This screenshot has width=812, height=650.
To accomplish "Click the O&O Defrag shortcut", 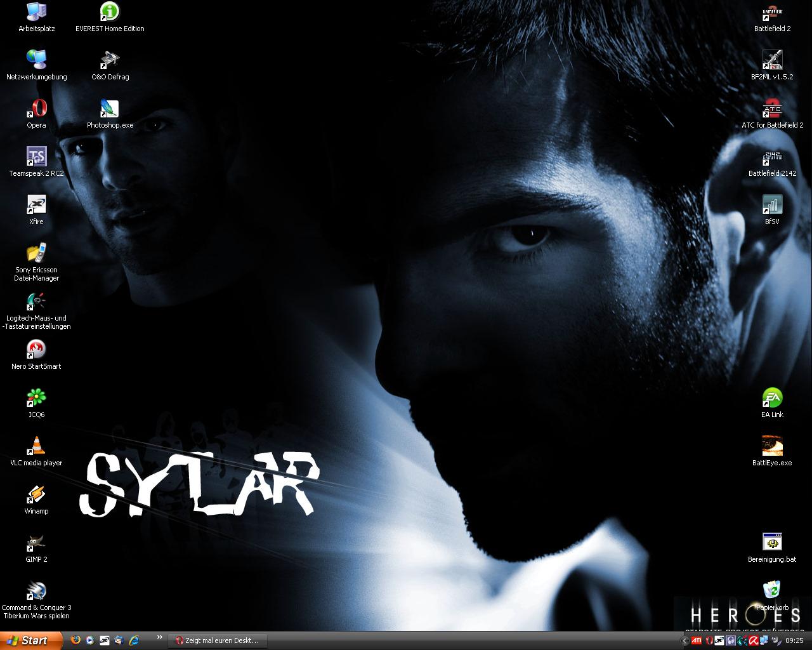I will click(110, 65).
